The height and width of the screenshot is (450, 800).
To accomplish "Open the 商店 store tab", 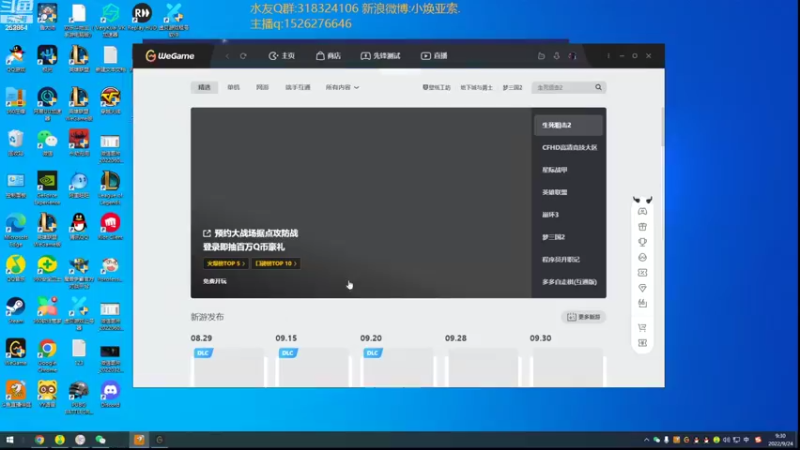I will (x=328, y=56).
